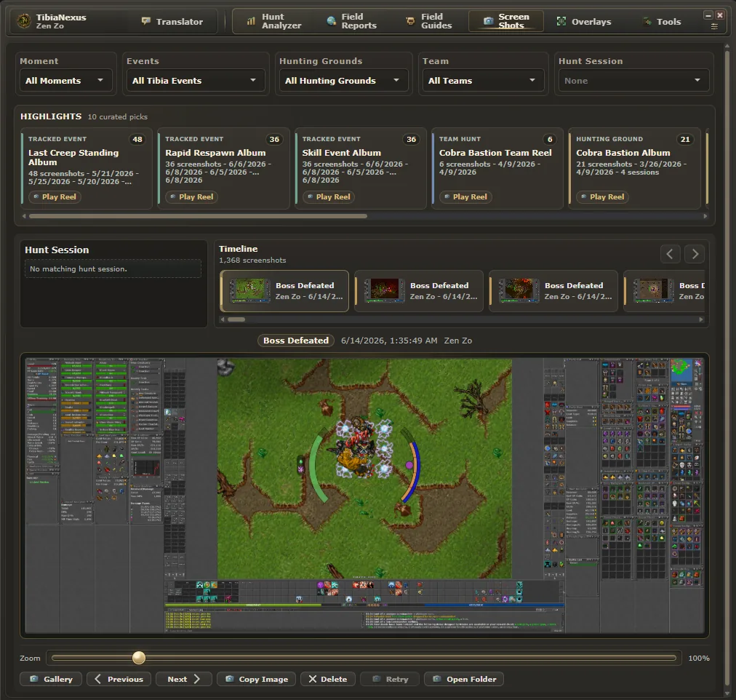Click the camera icon on the Gallery button

[33, 679]
